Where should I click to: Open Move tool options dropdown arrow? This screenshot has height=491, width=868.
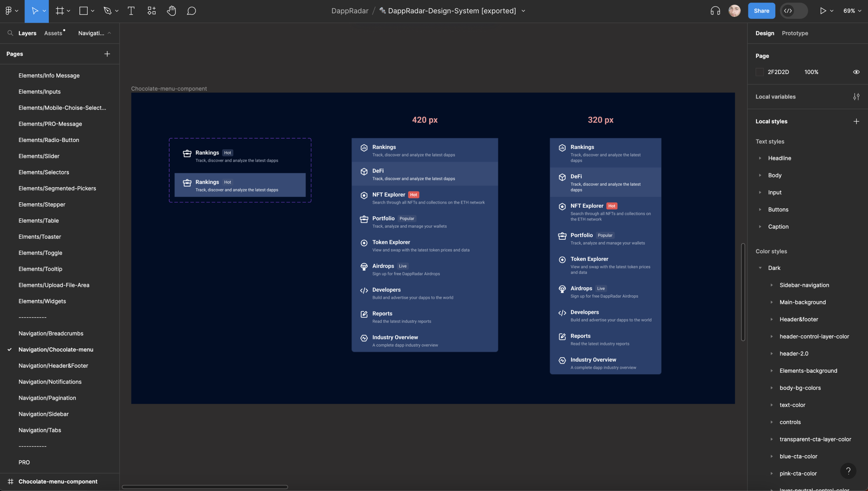(x=44, y=11)
